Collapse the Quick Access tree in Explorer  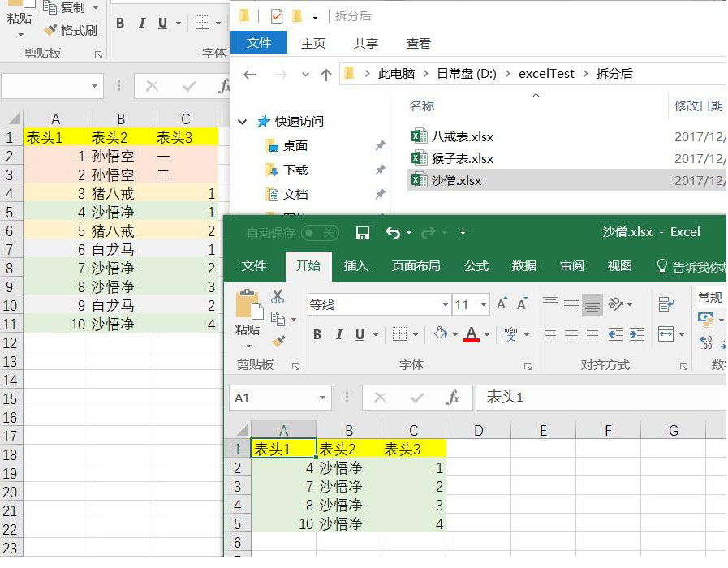(x=242, y=122)
